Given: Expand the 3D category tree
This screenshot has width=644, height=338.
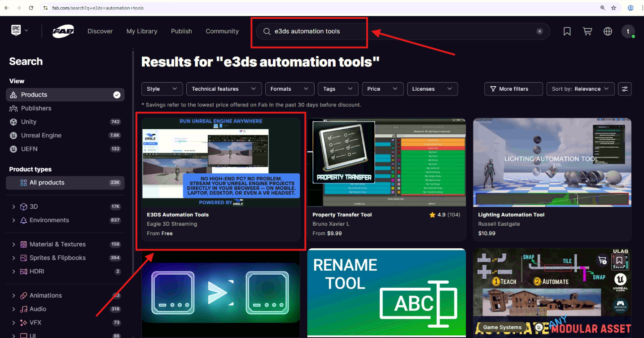Looking at the screenshot, I should [14, 206].
